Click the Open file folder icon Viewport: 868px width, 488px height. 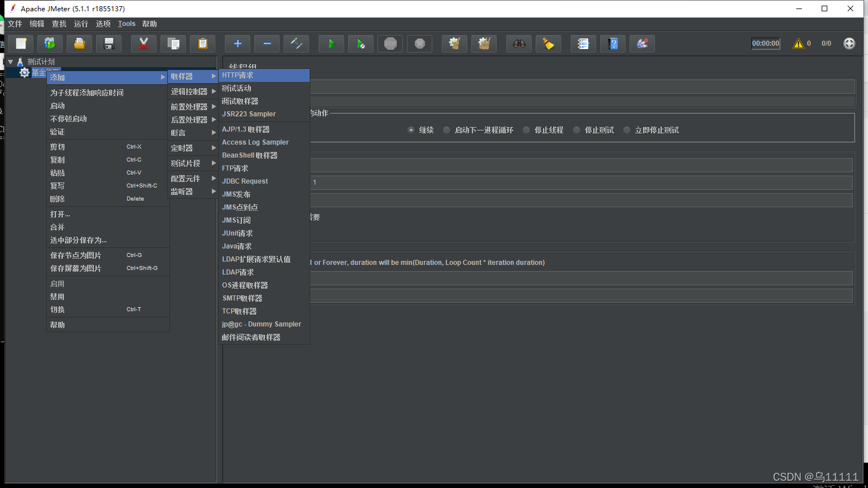(x=80, y=43)
